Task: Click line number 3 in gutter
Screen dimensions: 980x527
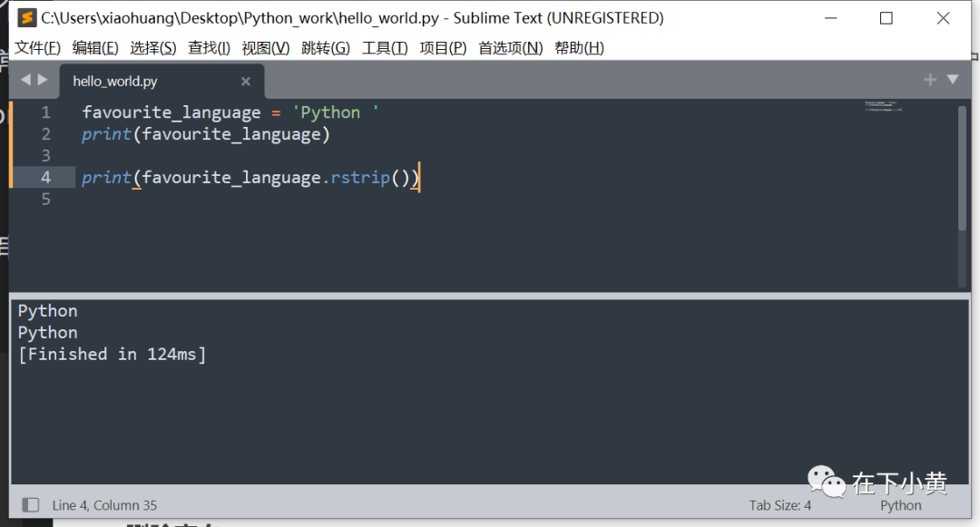Action: (x=45, y=155)
